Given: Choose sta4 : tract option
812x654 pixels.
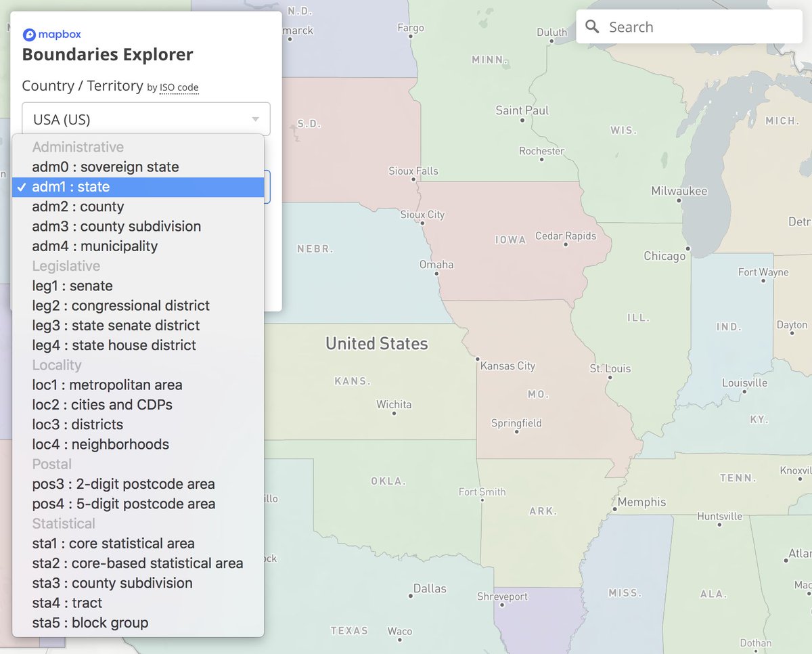Looking at the screenshot, I should pos(138,603).
